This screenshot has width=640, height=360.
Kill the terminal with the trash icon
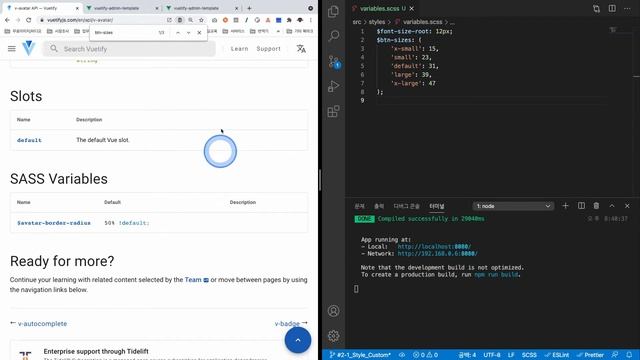click(x=596, y=206)
